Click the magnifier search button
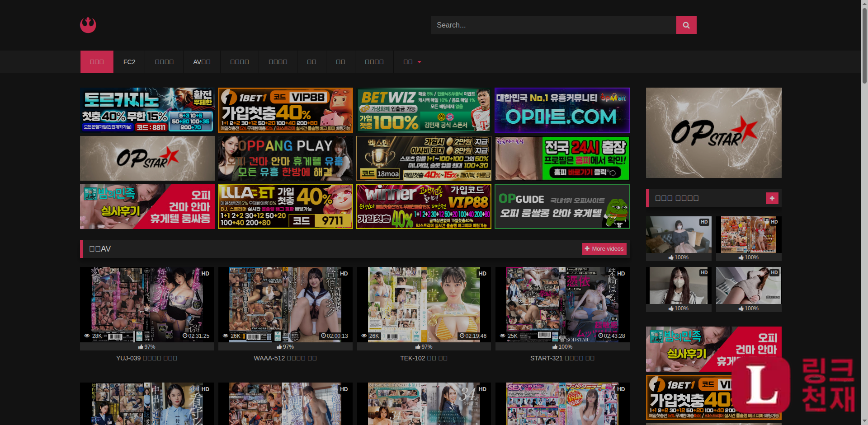Viewport: 868px width, 425px height. (x=686, y=25)
